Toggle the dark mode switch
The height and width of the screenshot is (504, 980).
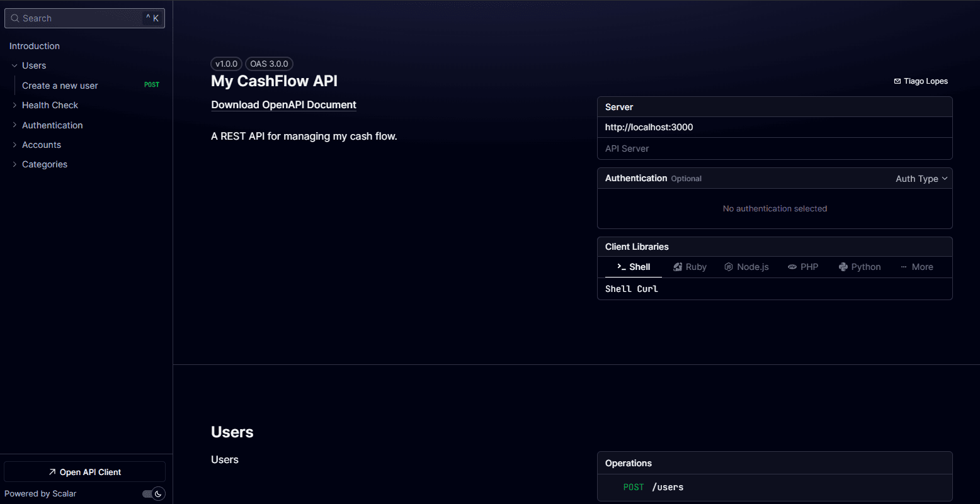point(154,494)
